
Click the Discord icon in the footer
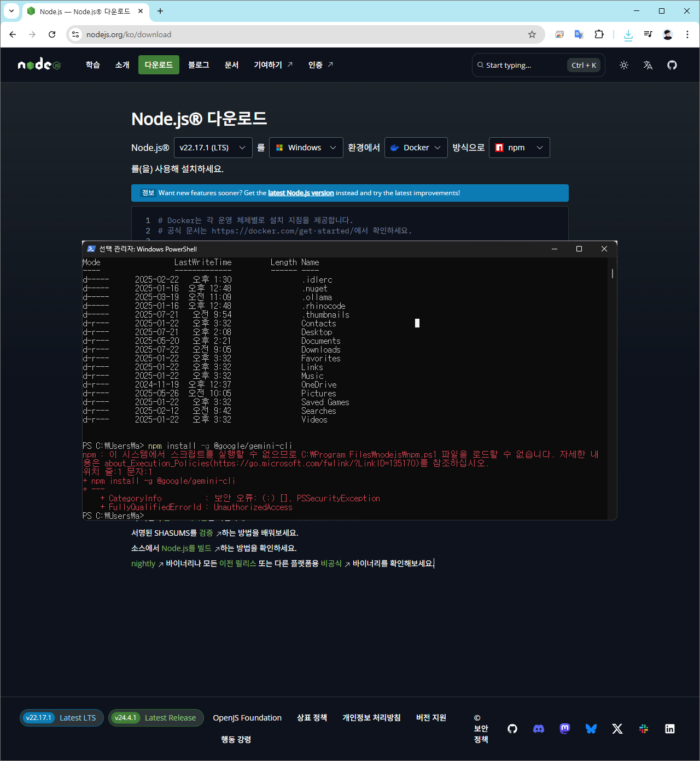(538, 729)
